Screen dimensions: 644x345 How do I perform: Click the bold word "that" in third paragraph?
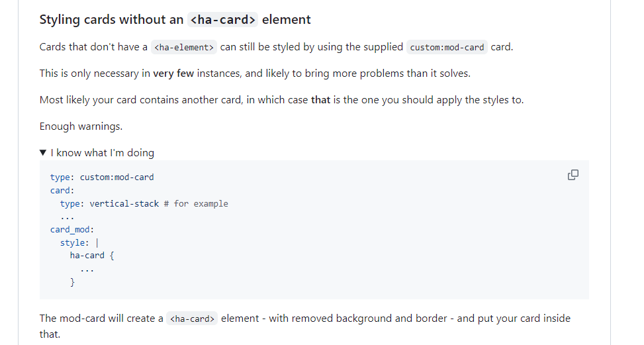[x=321, y=100]
